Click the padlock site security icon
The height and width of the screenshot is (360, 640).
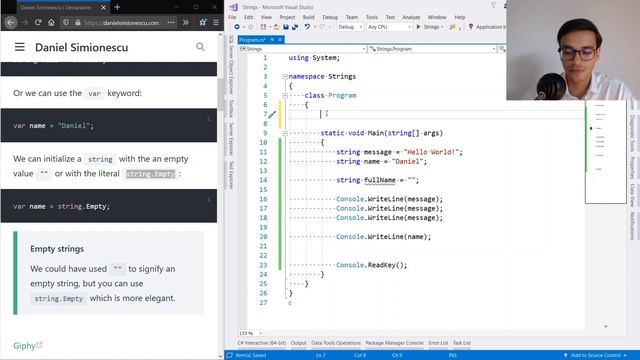click(78, 23)
